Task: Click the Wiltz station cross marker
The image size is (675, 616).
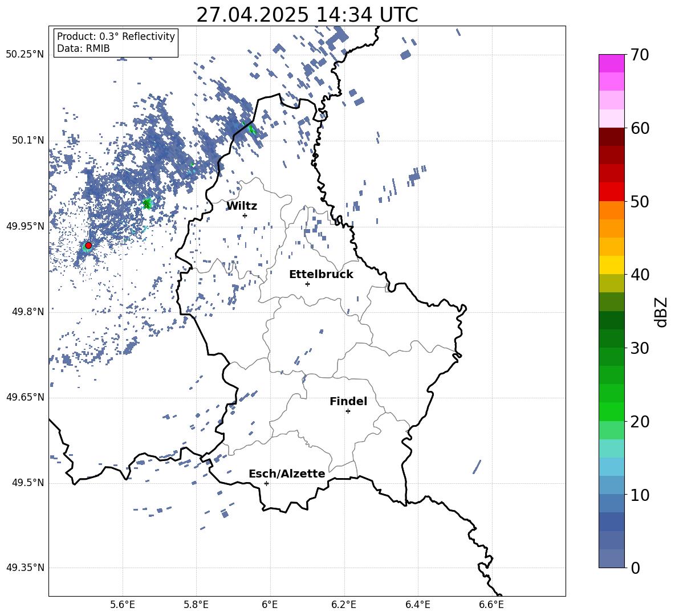Action: click(x=245, y=215)
